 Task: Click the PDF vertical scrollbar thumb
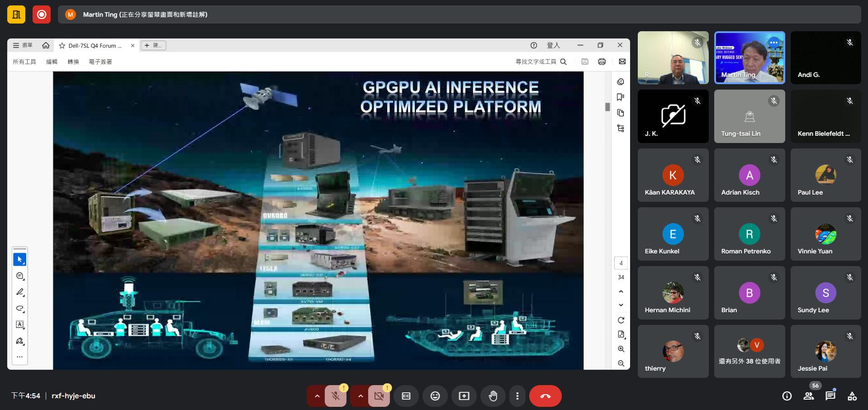(607, 107)
